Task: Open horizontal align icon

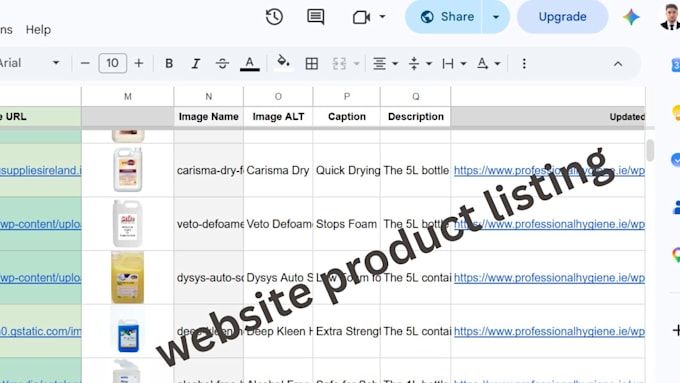Action: coord(379,64)
